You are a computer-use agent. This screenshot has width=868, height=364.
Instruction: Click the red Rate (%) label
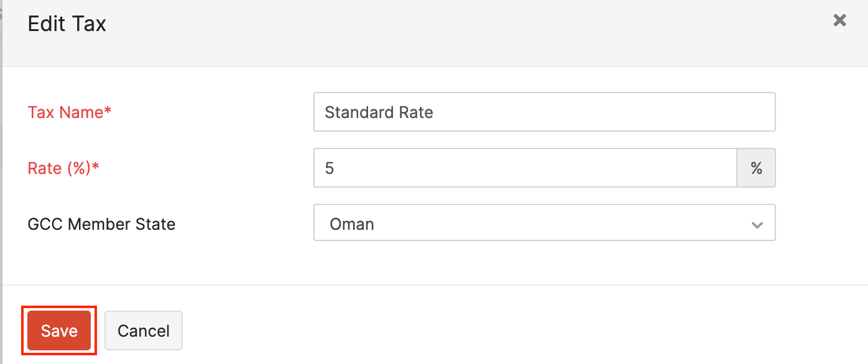60,168
